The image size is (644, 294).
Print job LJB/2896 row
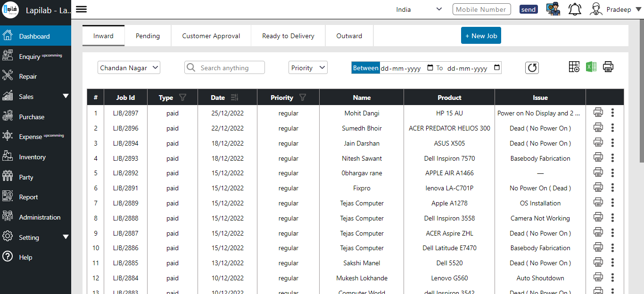(x=598, y=128)
